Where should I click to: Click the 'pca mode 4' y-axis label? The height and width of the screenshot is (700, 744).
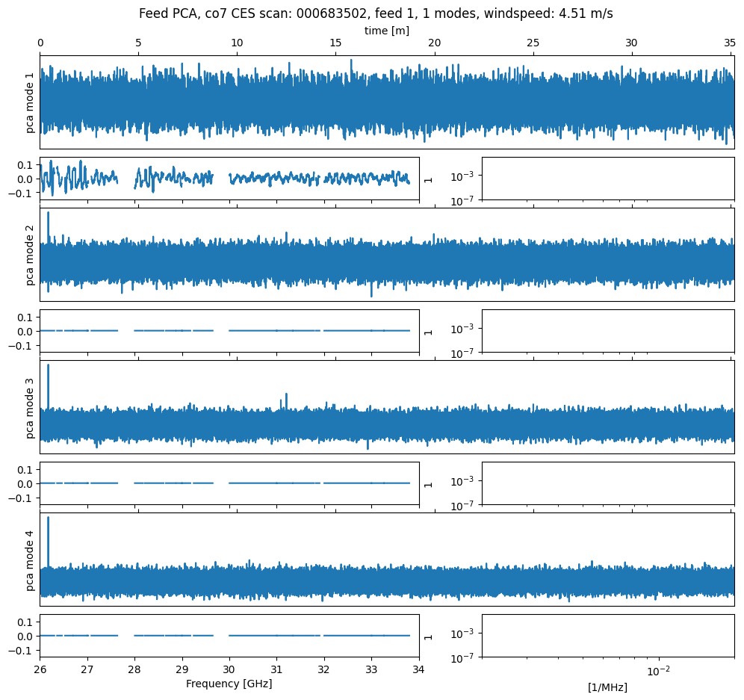point(31,560)
